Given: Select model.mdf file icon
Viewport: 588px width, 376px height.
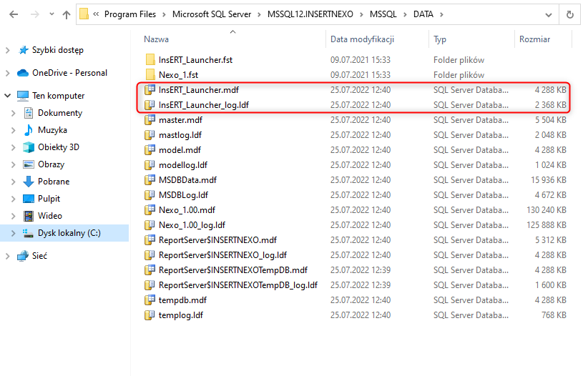Looking at the screenshot, I should click(150, 150).
